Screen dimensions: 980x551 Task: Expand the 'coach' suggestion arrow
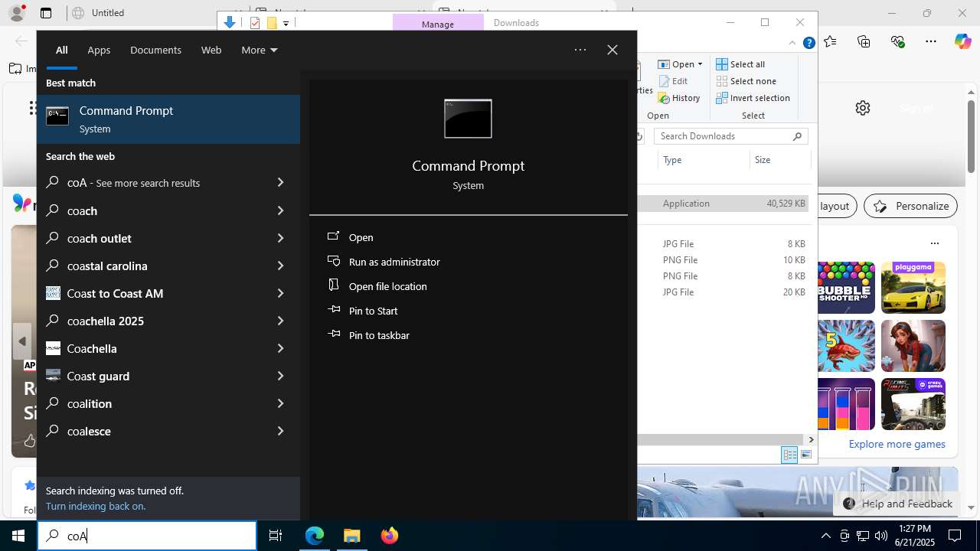point(280,210)
